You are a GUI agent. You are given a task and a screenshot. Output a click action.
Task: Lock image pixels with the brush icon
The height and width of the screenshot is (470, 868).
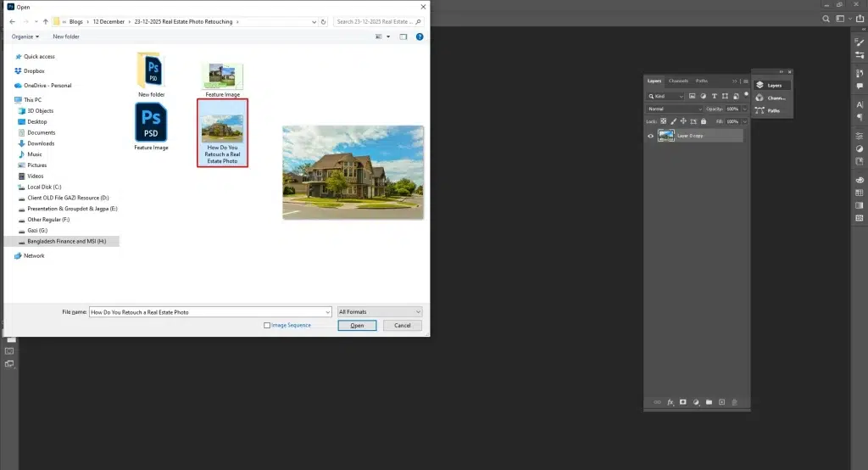[x=673, y=121]
